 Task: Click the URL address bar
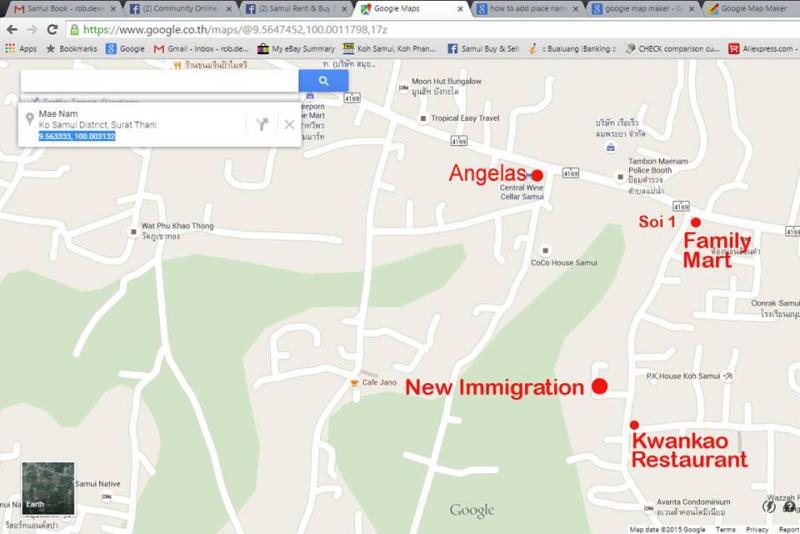click(x=434, y=30)
